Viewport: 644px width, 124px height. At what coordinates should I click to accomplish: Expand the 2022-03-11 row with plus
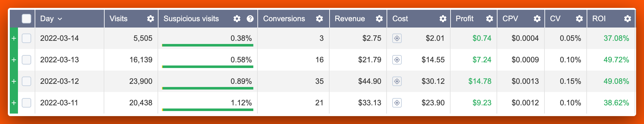point(14,103)
